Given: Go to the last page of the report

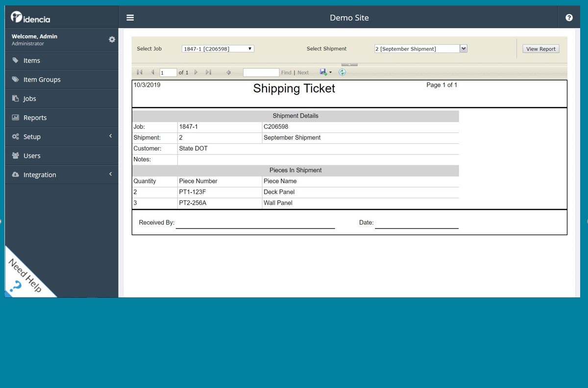Looking at the screenshot, I should [208, 72].
